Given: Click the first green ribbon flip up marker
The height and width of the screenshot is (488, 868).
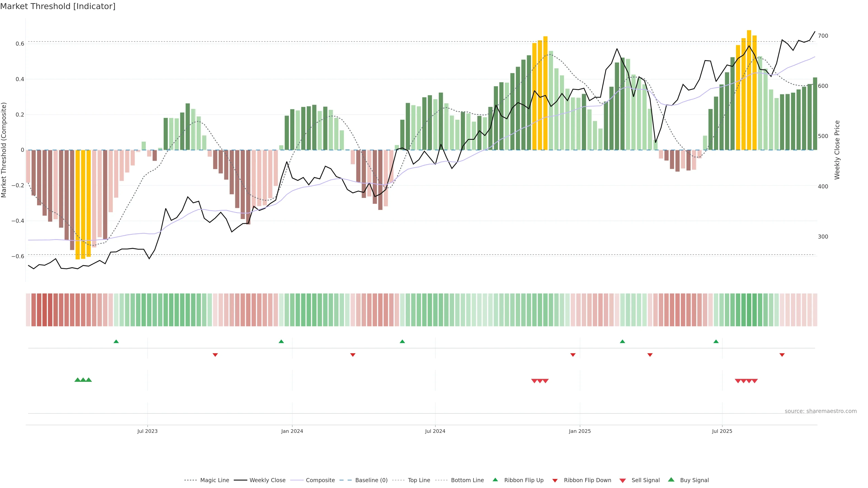Looking at the screenshot, I should [116, 342].
